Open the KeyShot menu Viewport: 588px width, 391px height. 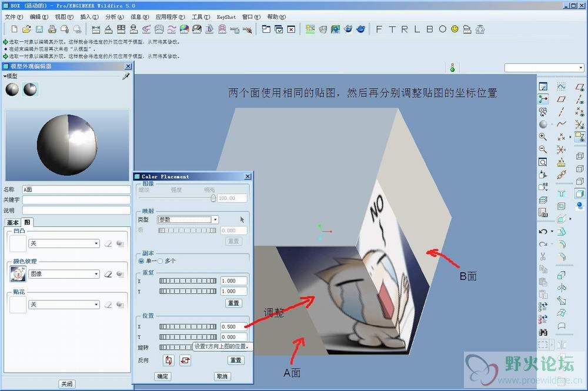tap(226, 17)
